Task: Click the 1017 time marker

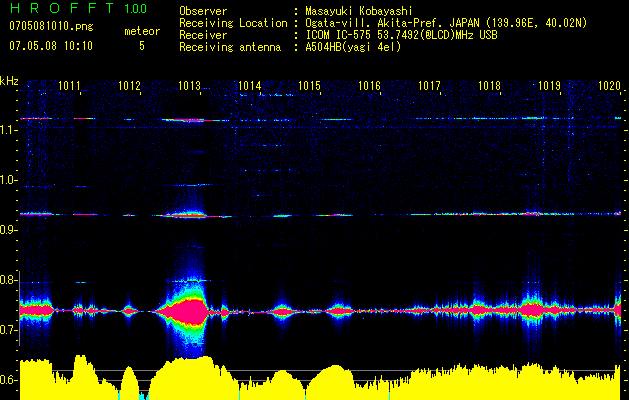Action: click(429, 86)
